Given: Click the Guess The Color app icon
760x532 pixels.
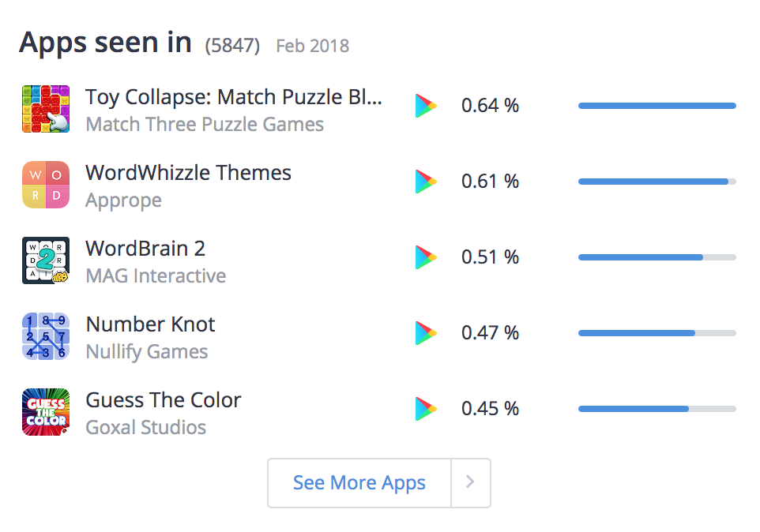Looking at the screenshot, I should (46, 412).
